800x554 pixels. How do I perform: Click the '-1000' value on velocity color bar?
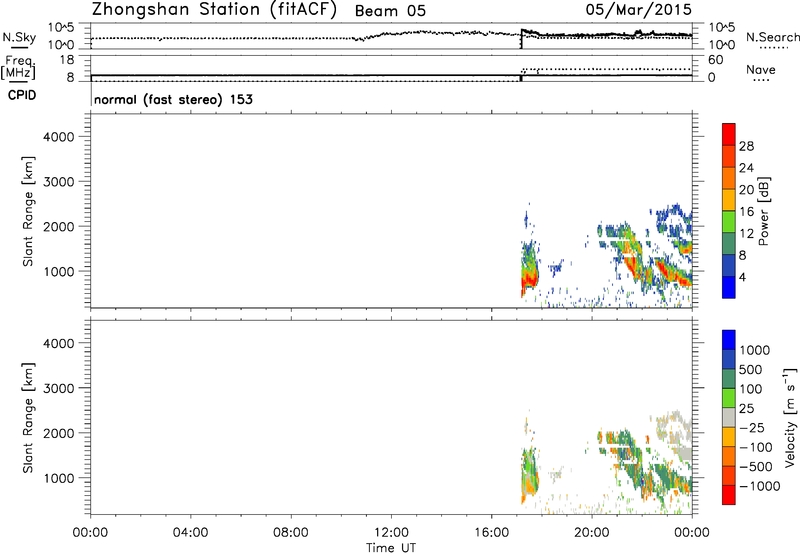759,486
